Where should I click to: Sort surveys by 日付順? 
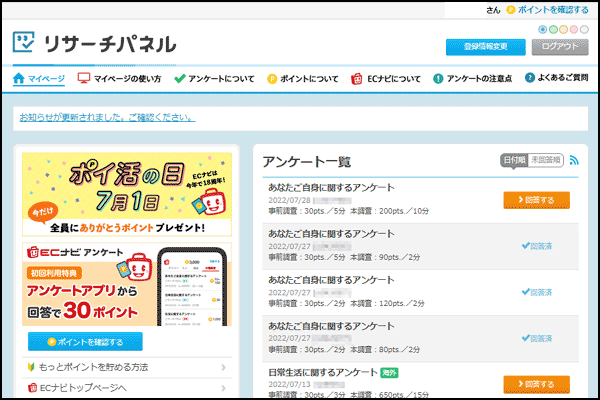514,160
